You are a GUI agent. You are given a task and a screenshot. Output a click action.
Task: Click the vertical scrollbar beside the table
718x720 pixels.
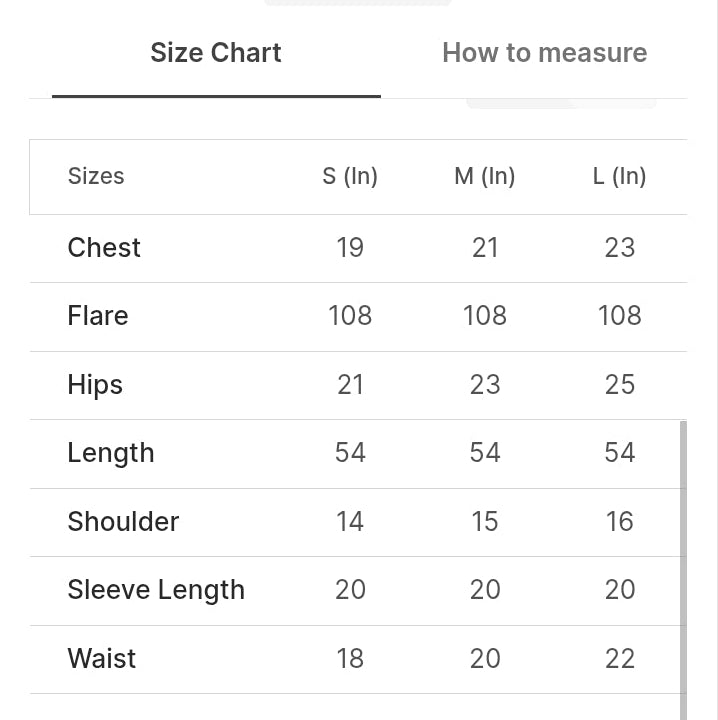[x=683, y=569]
